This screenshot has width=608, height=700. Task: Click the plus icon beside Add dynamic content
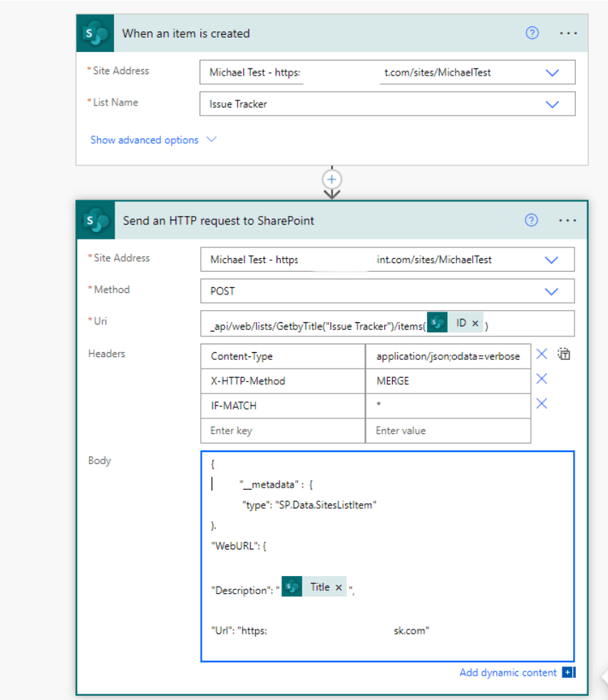click(x=568, y=672)
